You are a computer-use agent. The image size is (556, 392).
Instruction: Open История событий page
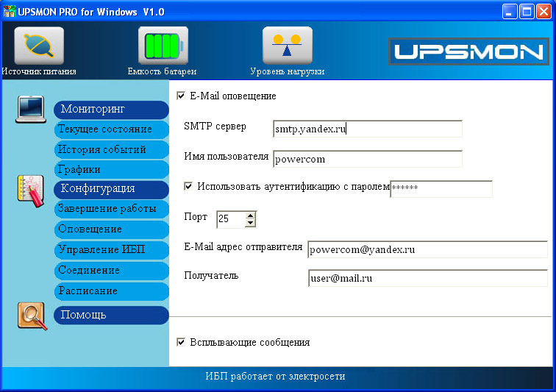click(111, 149)
